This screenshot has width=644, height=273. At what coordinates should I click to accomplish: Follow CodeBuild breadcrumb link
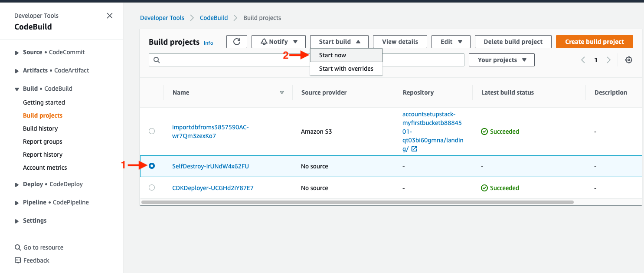(214, 18)
